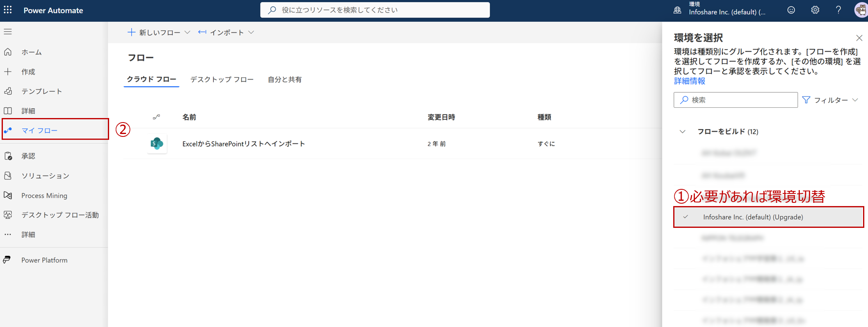Select the Infoshare Inc. (default) (Upgrade) environment
Screen dimensions: 868x327
[753, 217]
